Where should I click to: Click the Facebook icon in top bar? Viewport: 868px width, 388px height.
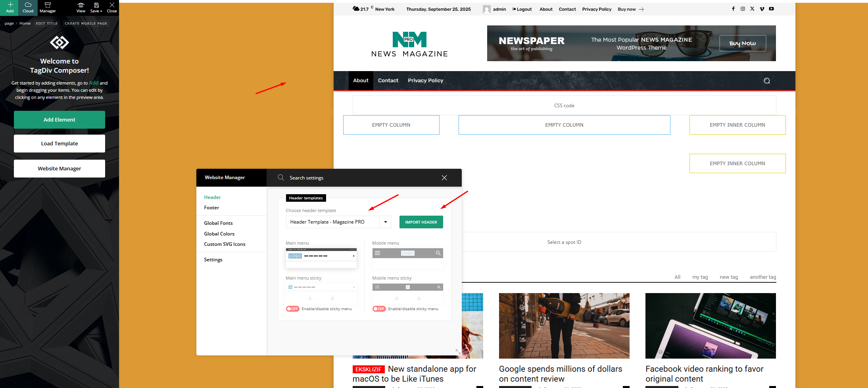click(733, 9)
